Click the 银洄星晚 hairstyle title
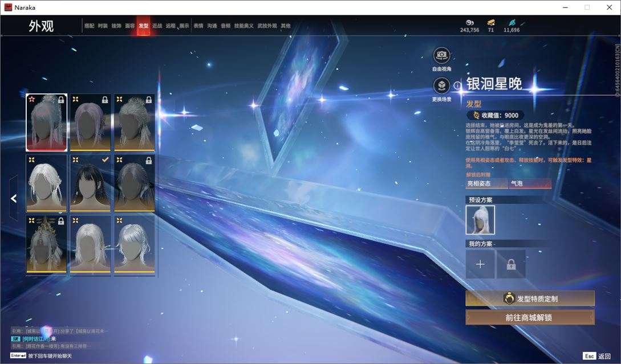The height and width of the screenshot is (364, 621). pyautogui.click(x=494, y=84)
